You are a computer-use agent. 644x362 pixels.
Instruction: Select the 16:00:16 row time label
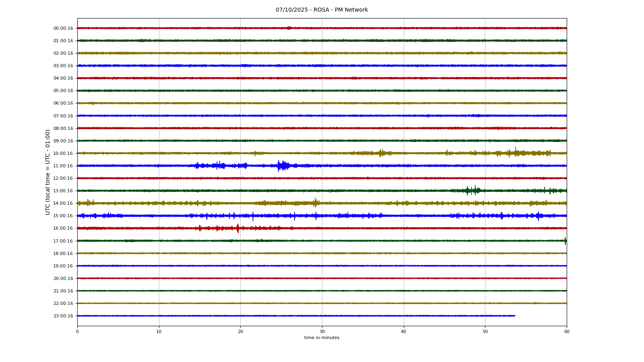[x=63, y=228]
